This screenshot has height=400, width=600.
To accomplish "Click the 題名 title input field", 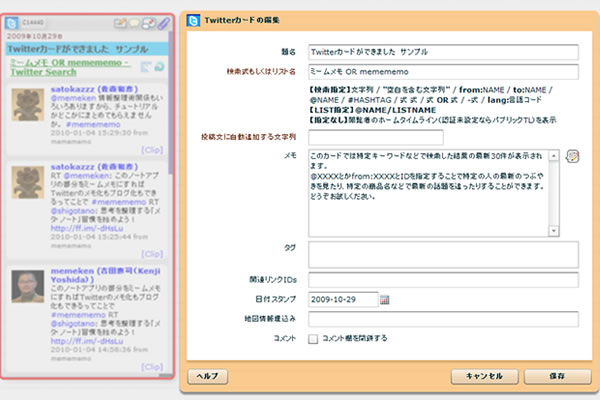I will click(442, 51).
